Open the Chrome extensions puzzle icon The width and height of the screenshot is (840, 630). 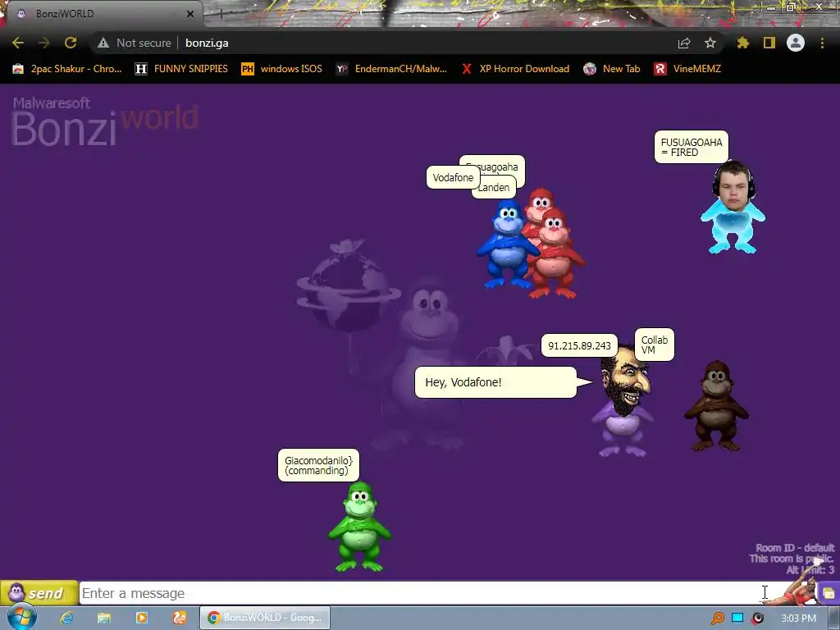pos(743,43)
